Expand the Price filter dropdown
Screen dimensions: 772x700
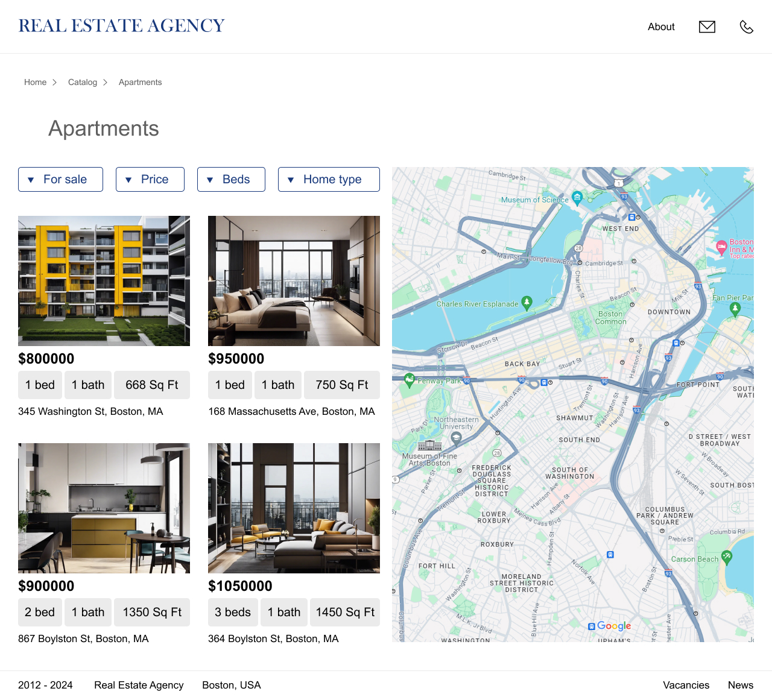[x=150, y=179]
